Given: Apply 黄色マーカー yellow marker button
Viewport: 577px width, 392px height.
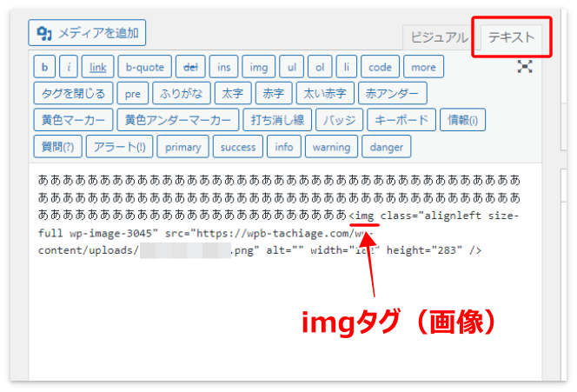Looking at the screenshot, I should [73, 120].
